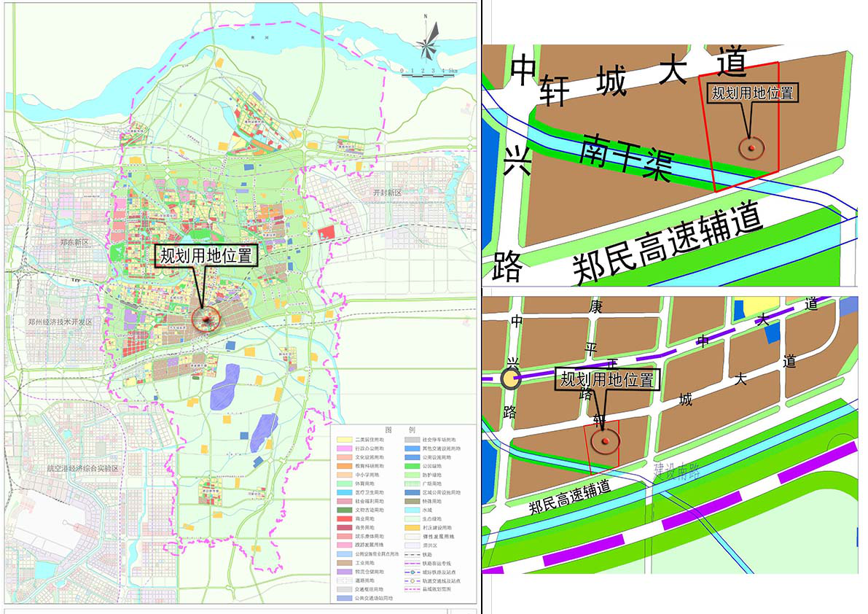This screenshot has width=868, height=614.
Task: Select the 工业用地 brown legend swatch
Action: pyautogui.click(x=345, y=564)
